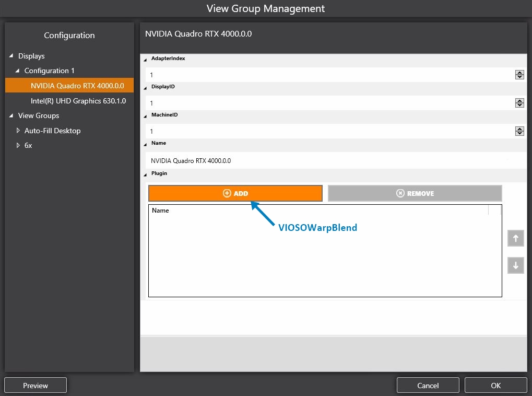This screenshot has width=532, height=396.
Task: Decrease the MachineID value
Action: click(x=519, y=133)
